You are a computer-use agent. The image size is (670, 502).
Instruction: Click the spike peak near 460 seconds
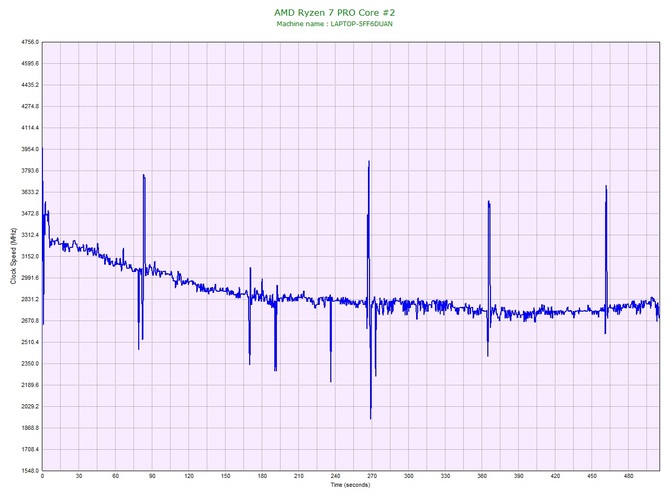[x=606, y=186]
